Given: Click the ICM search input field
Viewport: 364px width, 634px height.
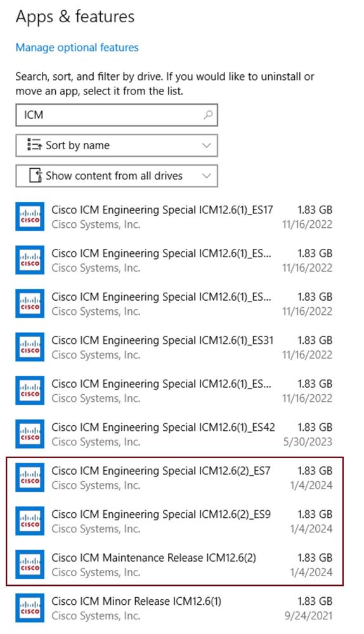Looking at the screenshot, I should (x=117, y=115).
